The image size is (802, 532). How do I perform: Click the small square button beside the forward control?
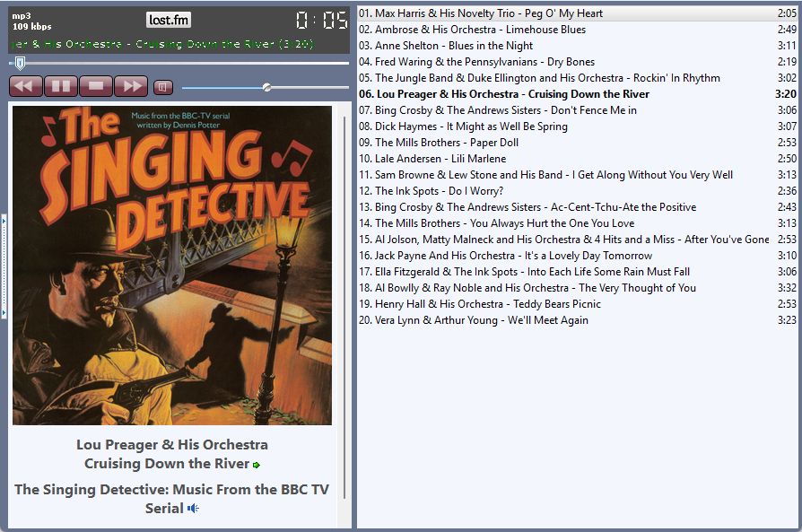(x=163, y=88)
